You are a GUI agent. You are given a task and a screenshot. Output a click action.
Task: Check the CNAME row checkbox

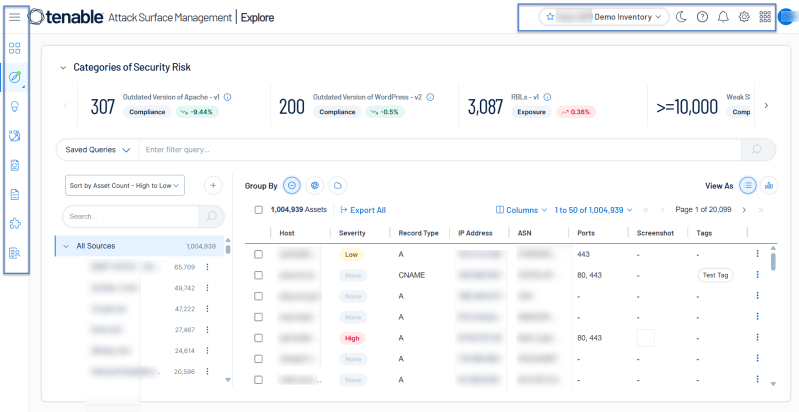pos(258,275)
